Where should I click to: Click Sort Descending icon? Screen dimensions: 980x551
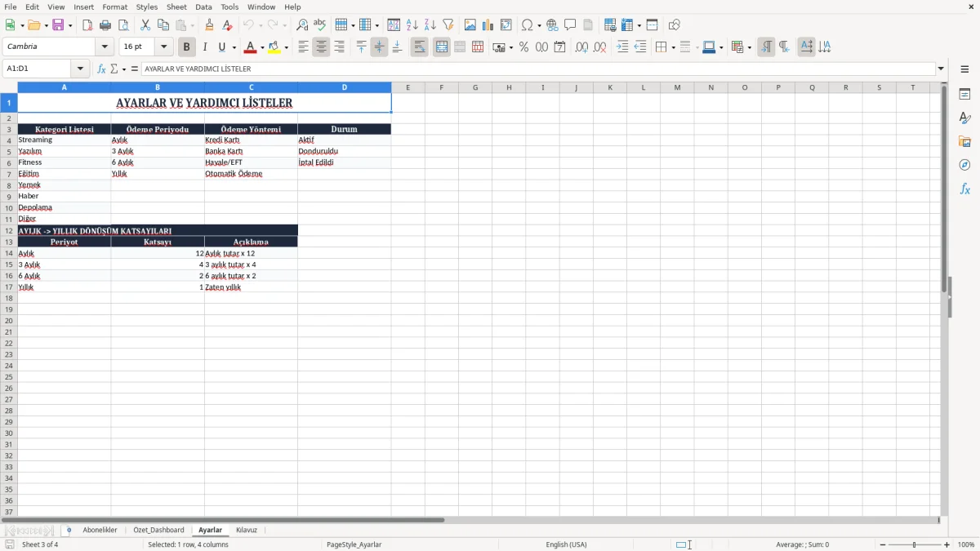[430, 25]
